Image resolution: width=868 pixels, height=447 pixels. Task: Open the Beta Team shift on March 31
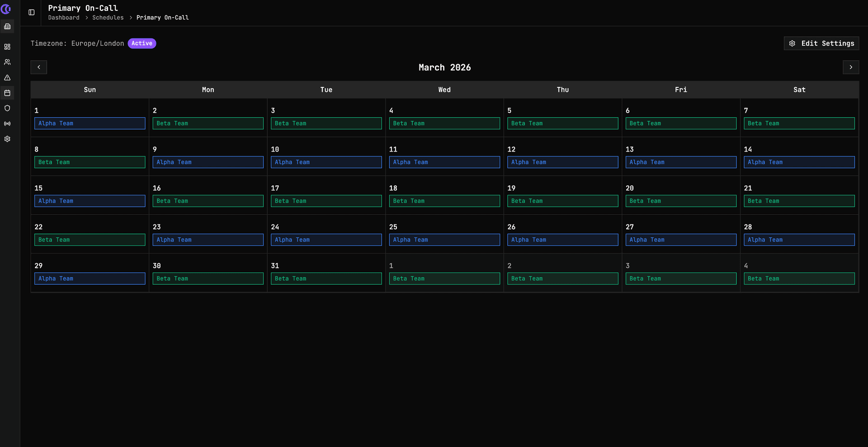coord(326,278)
